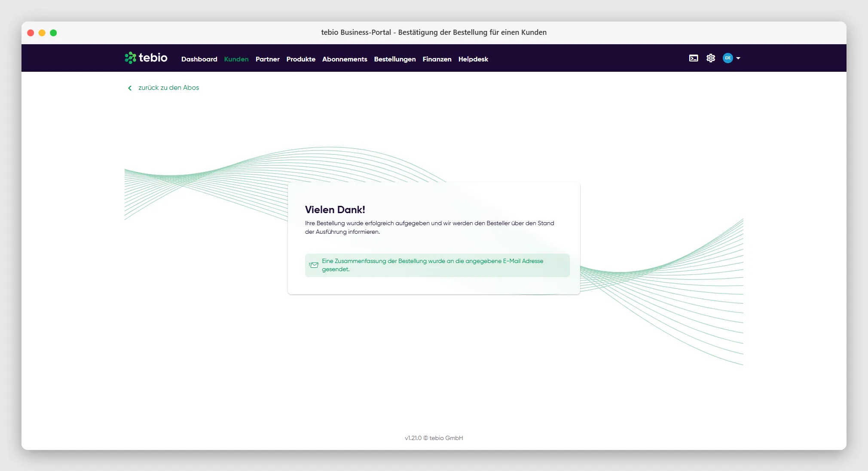
Task: Click the tebio logo
Action: (x=146, y=58)
